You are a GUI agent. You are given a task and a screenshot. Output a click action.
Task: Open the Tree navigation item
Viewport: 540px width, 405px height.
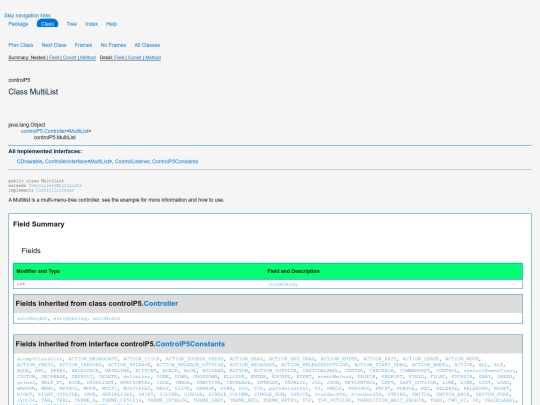pyautogui.click(x=72, y=24)
